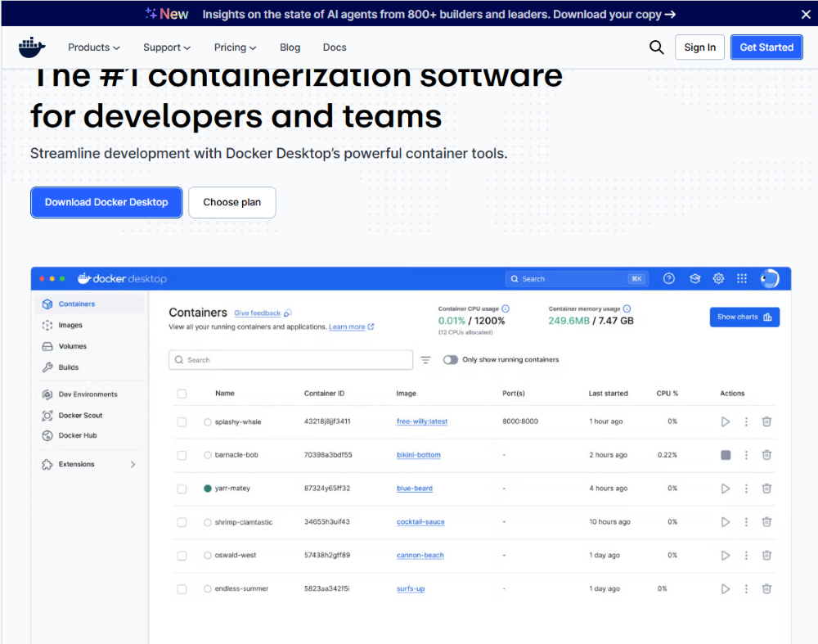Open the banner Download your copy link
Screen dimensions: 818x644
614,14
